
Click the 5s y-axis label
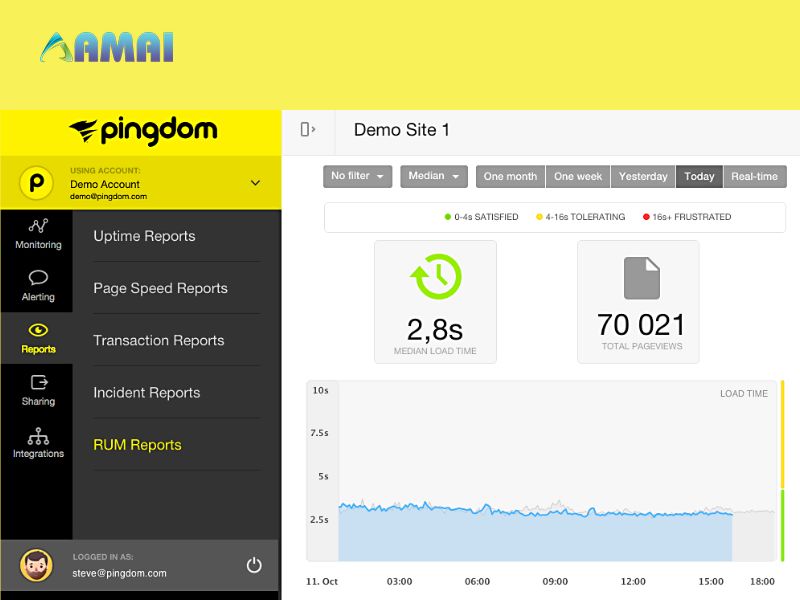[323, 477]
